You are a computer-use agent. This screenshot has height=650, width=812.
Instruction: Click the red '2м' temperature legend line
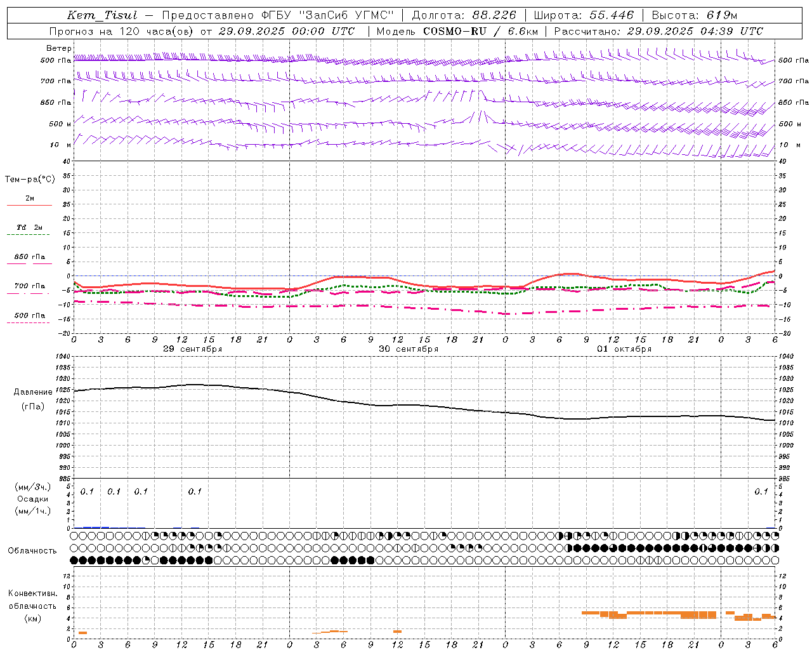pos(29,205)
